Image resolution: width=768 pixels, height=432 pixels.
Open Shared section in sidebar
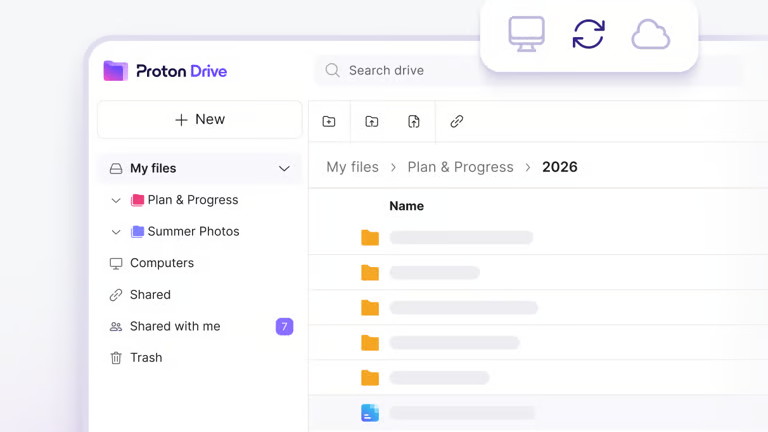coord(150,294)
